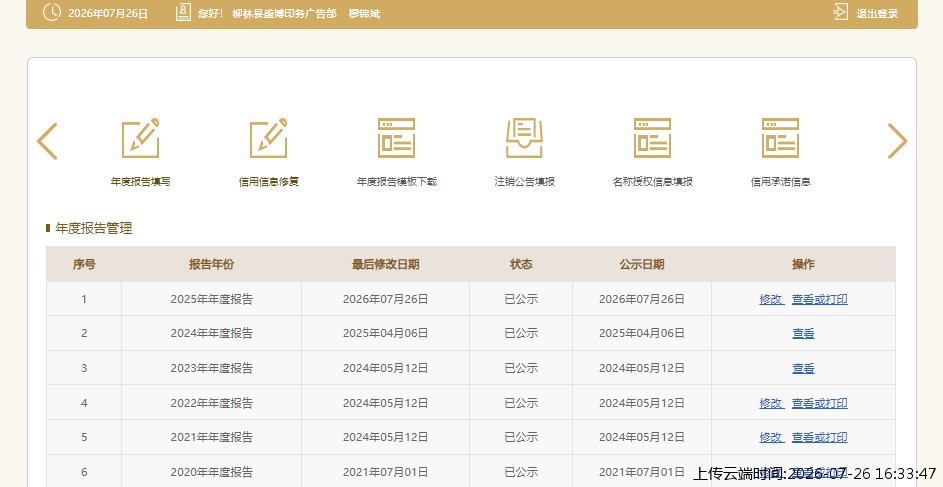943x487 pixels.
Task: Click the left carousel arrow
Action: tap(48, 141)
